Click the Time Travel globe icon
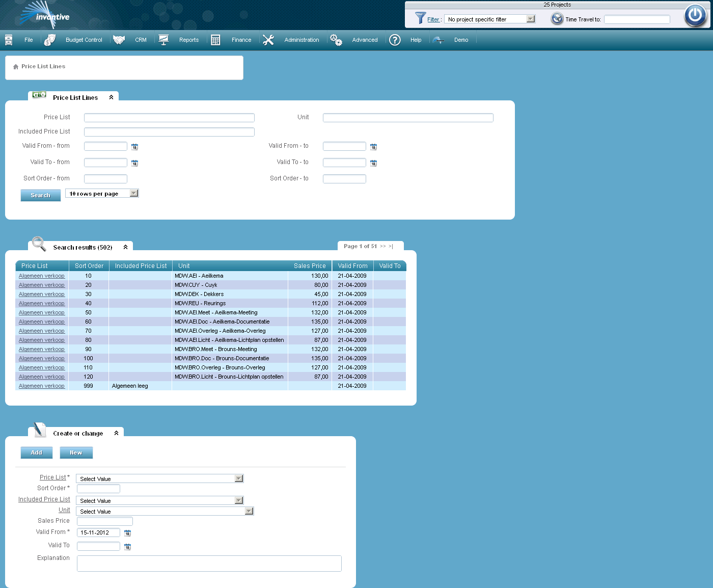The image size is (713, 588). click(x=557, y=19)
